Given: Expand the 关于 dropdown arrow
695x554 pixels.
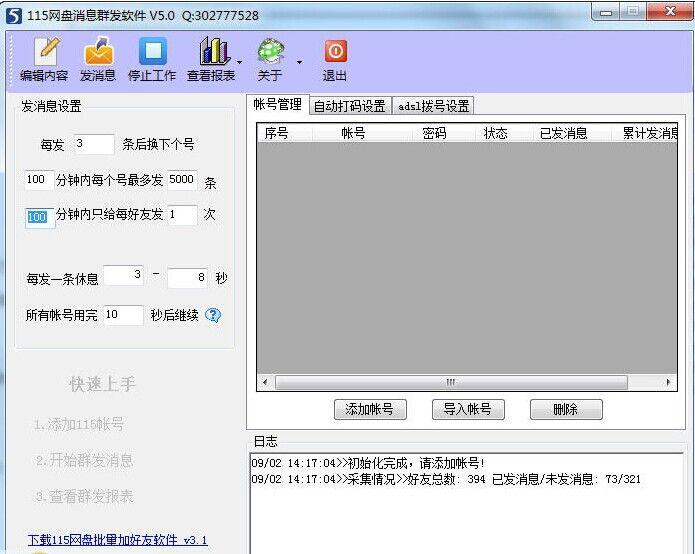Looking at the screenshot, I should click(x=298, y=62).
